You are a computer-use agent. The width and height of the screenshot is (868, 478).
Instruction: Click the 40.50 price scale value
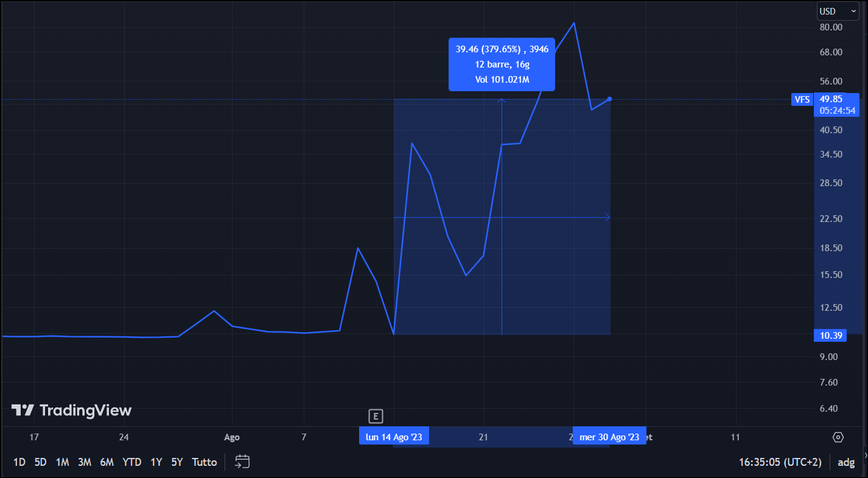click(831, 130)
